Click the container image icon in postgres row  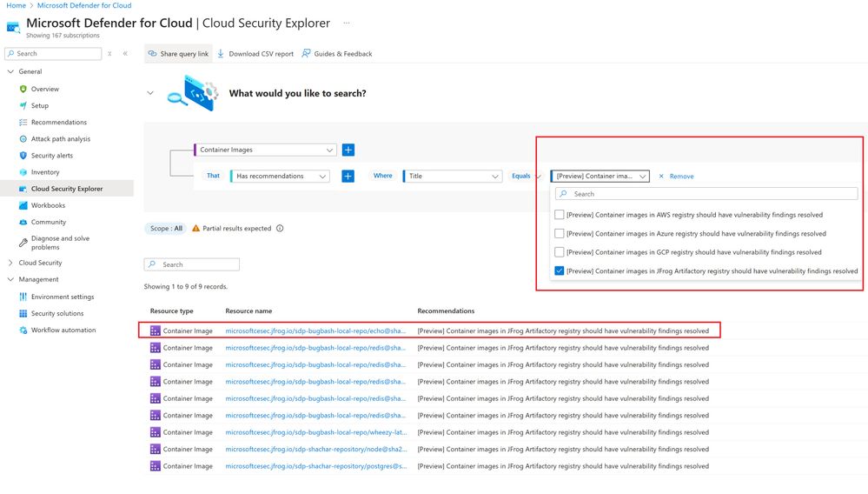tap(155, 466)
